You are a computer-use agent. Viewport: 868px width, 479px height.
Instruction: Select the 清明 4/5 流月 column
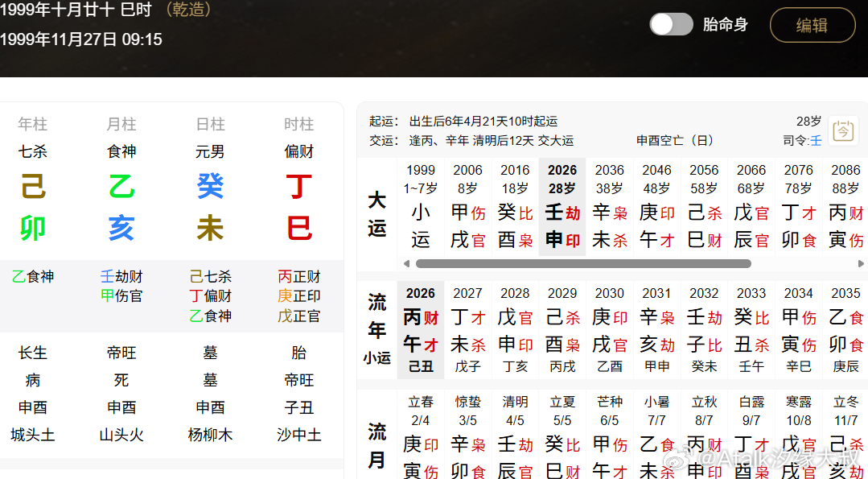tap(515, 435)
